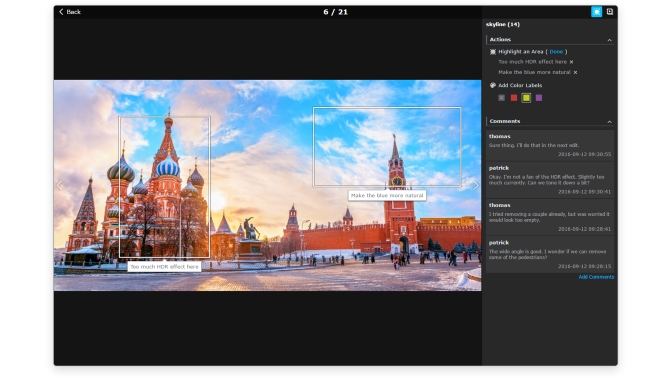This screenshot has width=672, height=378.
Task: Click the Add Comments link
Action: pyautogui.click(x=596, y=277)
